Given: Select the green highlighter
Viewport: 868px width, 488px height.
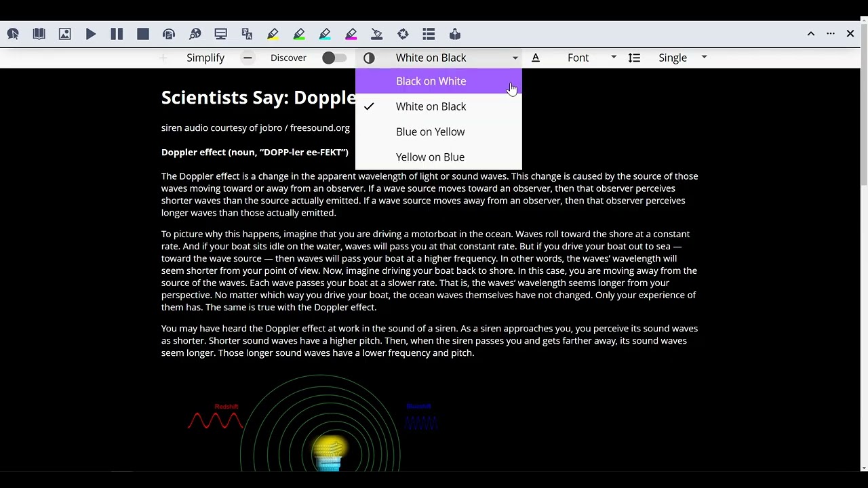Looking at the screenshot, I should pyautogui.click(x=299, y=34).
